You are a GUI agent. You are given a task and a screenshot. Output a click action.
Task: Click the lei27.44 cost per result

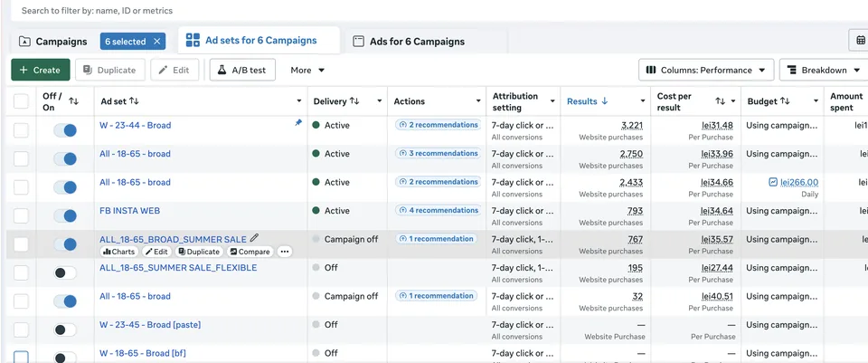717,268
